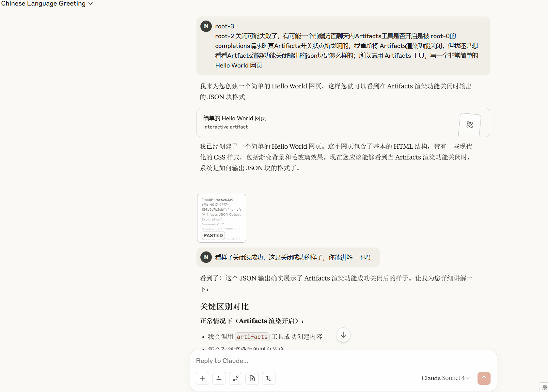This screenshot has width=548, height=392.
Task: Jump to bottom with the down arrow button
Action: click(x=343, y=335)
